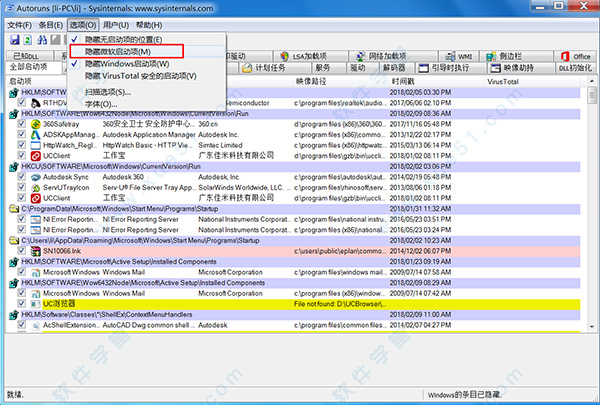
Task: Open the 网络加载项 tab icon
Action: click(x=360, y=56)
